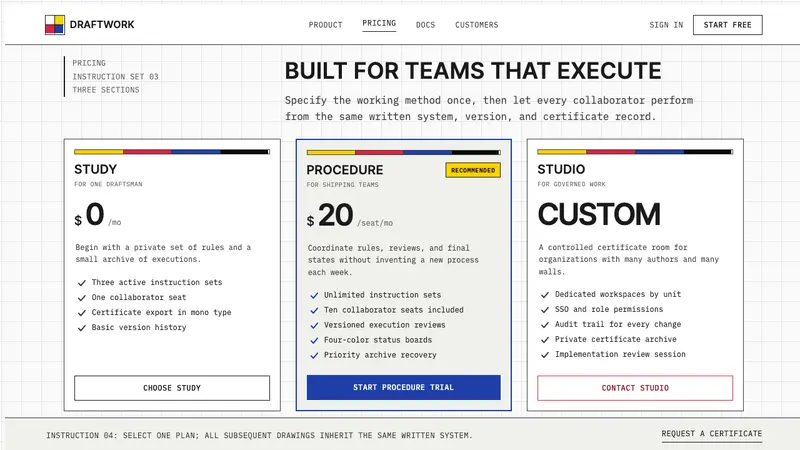Screen dimensions: 800x450
Task: Click checkmark beside Unlimited instruction sets
Action: (x=314, y=295)
